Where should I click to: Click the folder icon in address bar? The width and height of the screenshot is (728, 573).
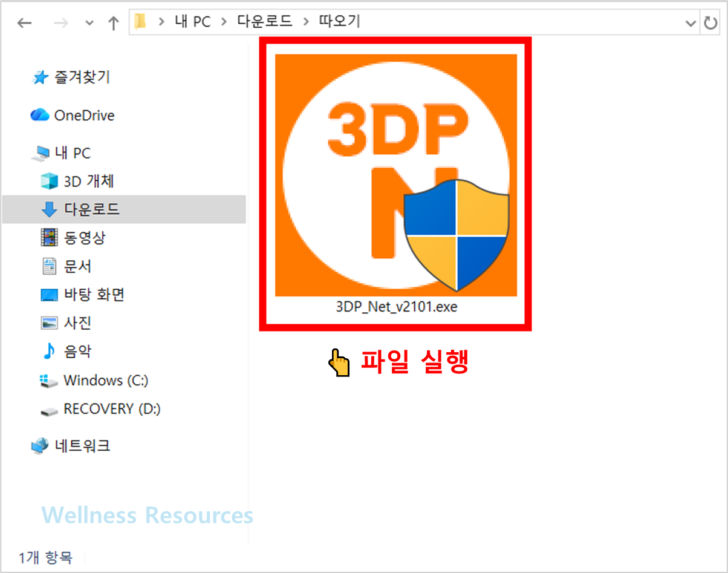click(x=140, y=22)
